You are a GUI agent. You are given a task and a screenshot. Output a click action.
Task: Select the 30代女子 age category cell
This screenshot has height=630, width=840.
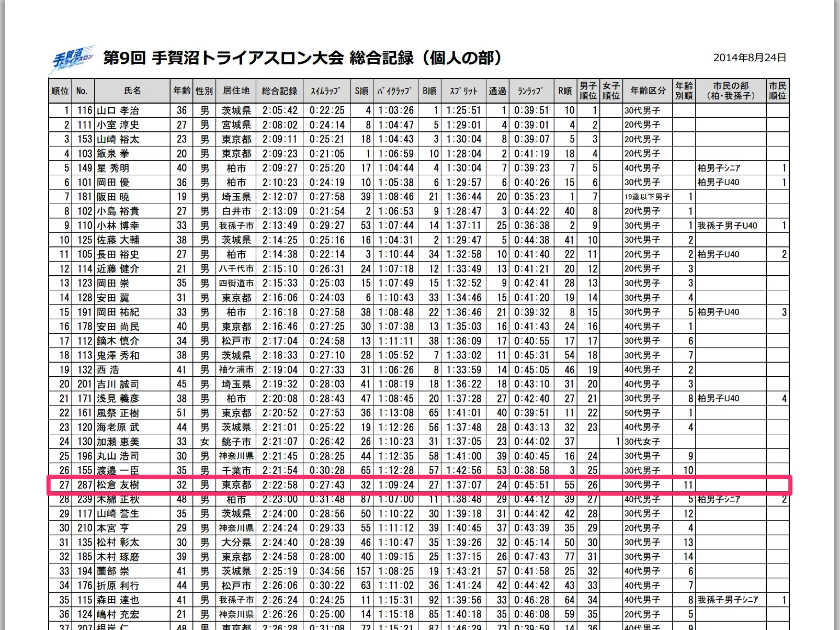[x=642, y=442]
